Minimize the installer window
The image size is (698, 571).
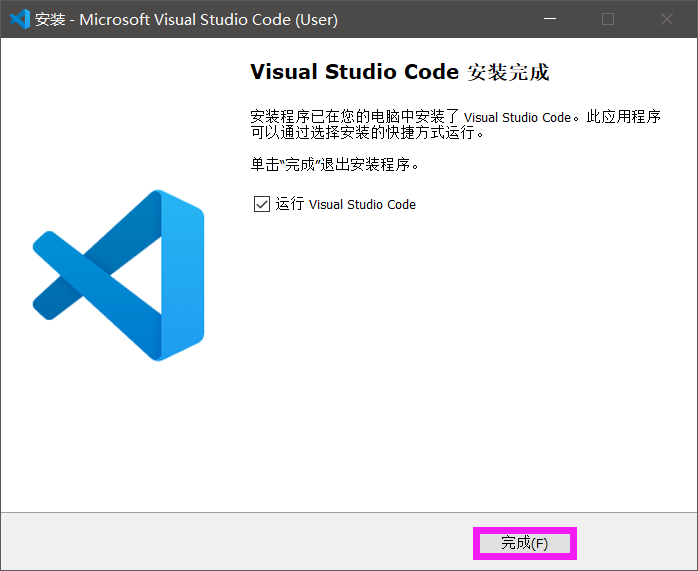550,19
